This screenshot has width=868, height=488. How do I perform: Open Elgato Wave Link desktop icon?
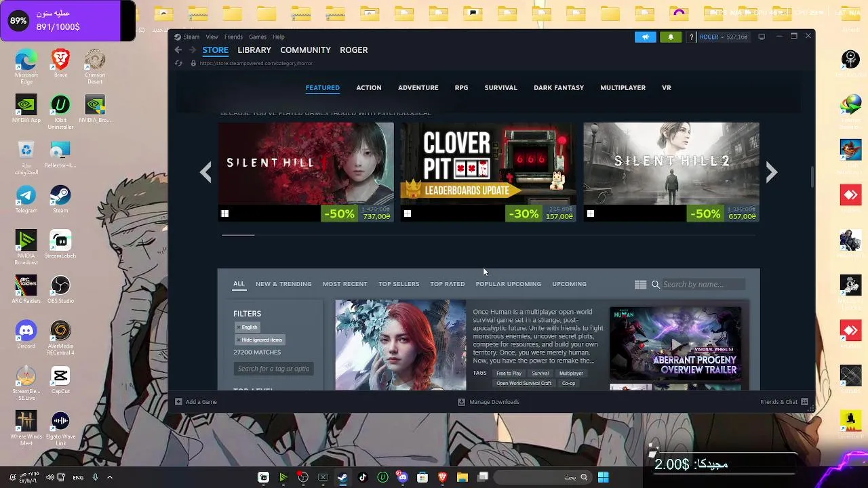[x=60, y=429]
